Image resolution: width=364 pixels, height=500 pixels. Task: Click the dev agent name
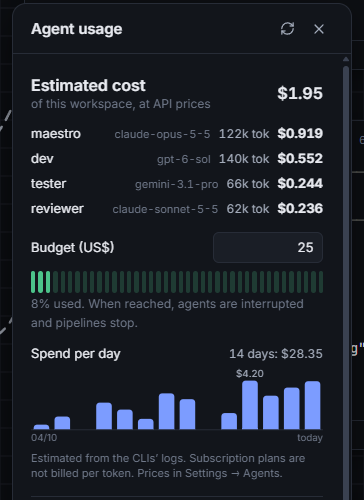coord(42,159)
